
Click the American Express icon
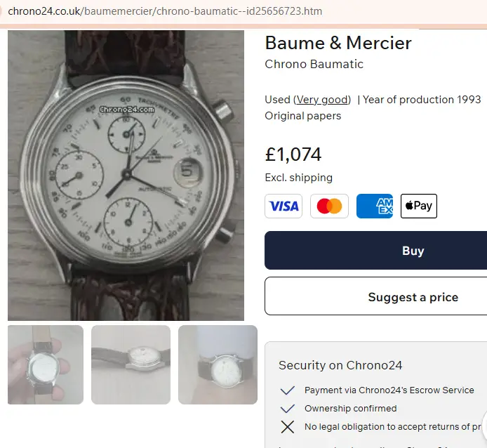click(x=375, y=206)
